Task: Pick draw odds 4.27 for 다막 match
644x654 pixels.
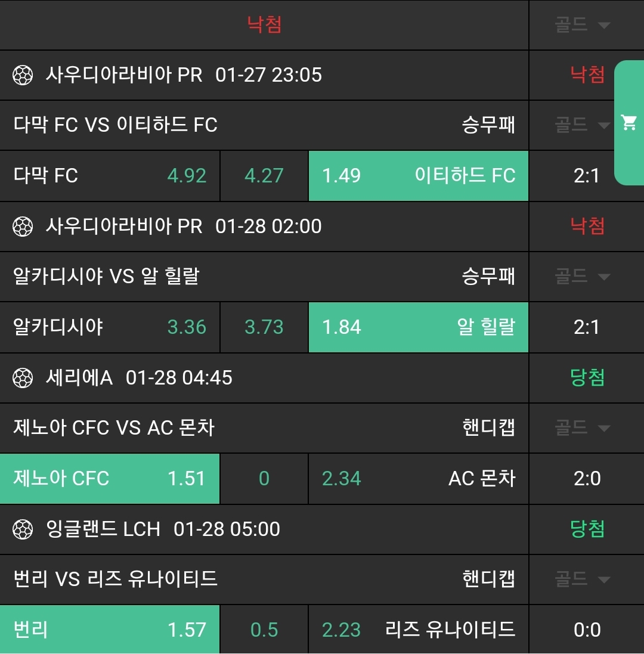Action: coord(264,176)
